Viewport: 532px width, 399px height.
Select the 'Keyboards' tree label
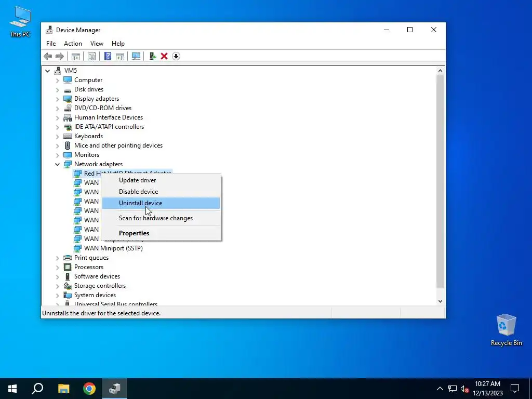tap(88, 136)
